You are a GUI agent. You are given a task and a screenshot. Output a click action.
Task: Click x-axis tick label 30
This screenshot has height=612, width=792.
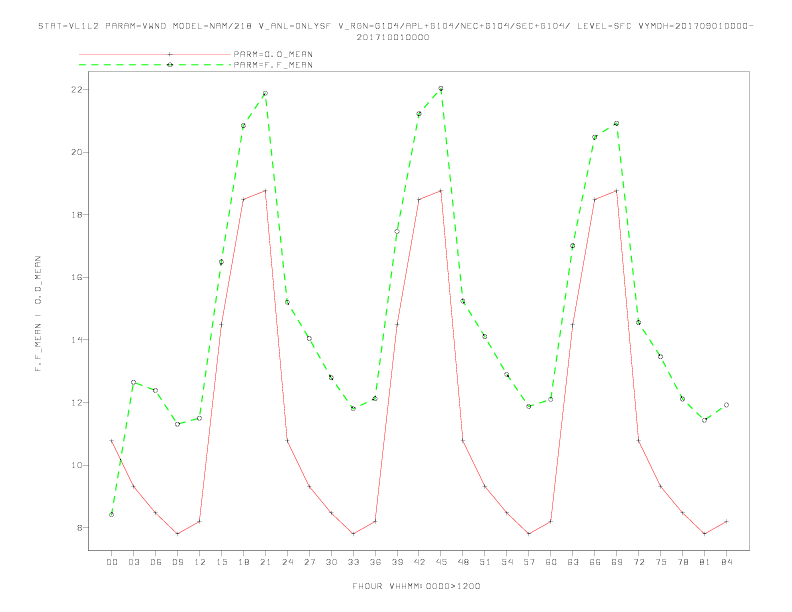click(331, 562)
